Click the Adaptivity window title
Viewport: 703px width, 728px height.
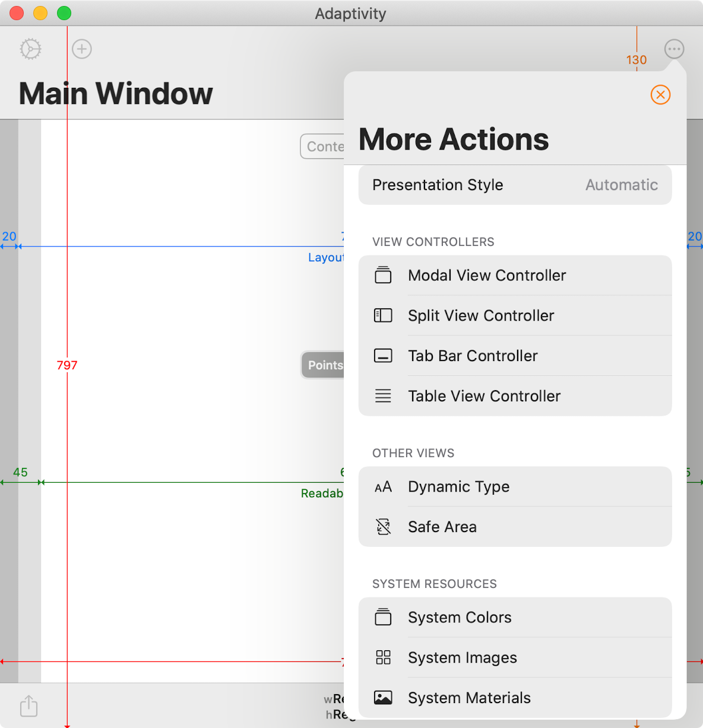(350, 14)
